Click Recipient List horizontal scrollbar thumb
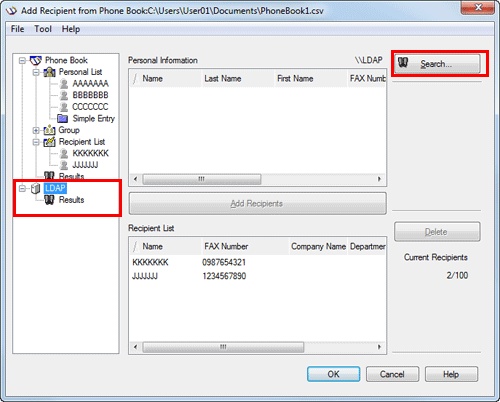 pos(223,347)
